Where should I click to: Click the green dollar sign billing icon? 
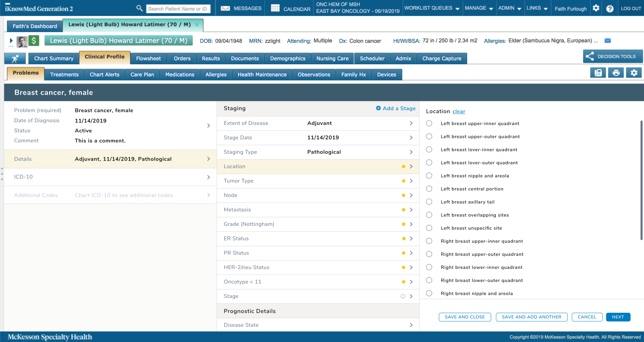pos(34,41)
